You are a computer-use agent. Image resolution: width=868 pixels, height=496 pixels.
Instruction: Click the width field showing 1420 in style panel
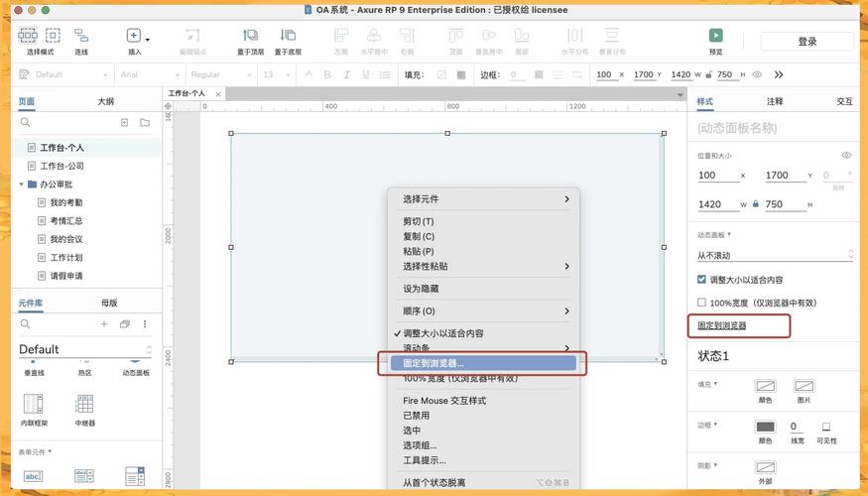click(718, 204)
